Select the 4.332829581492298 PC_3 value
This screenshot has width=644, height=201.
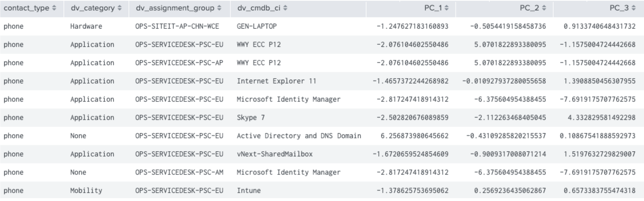click(x=601, y=118)
